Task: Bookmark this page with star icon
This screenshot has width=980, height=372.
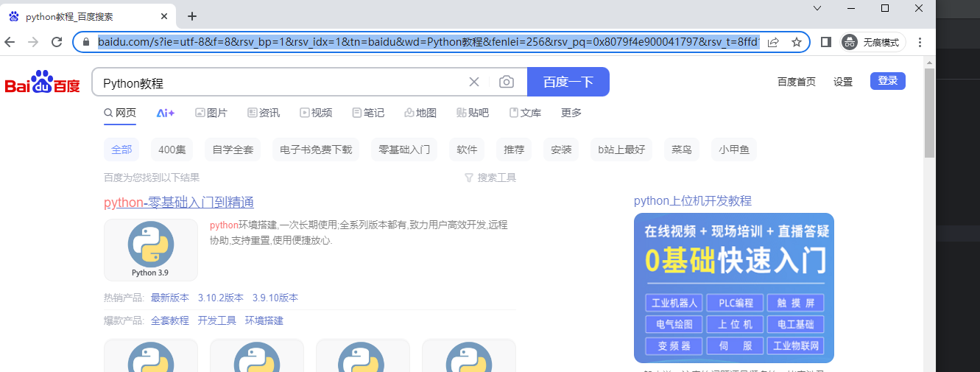Action: [x=797, y=42]
